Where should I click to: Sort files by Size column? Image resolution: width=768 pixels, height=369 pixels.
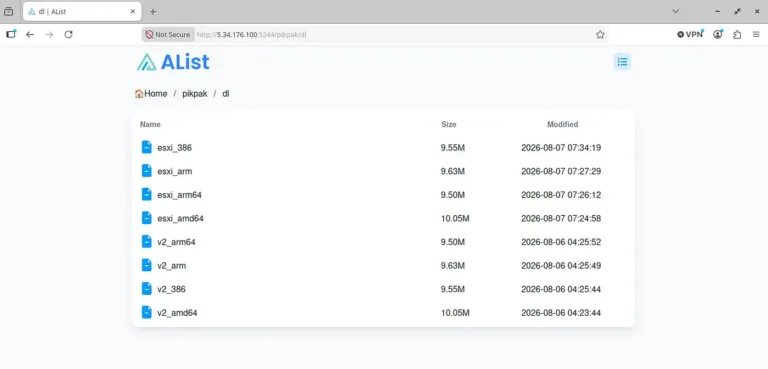click(449, 124)
